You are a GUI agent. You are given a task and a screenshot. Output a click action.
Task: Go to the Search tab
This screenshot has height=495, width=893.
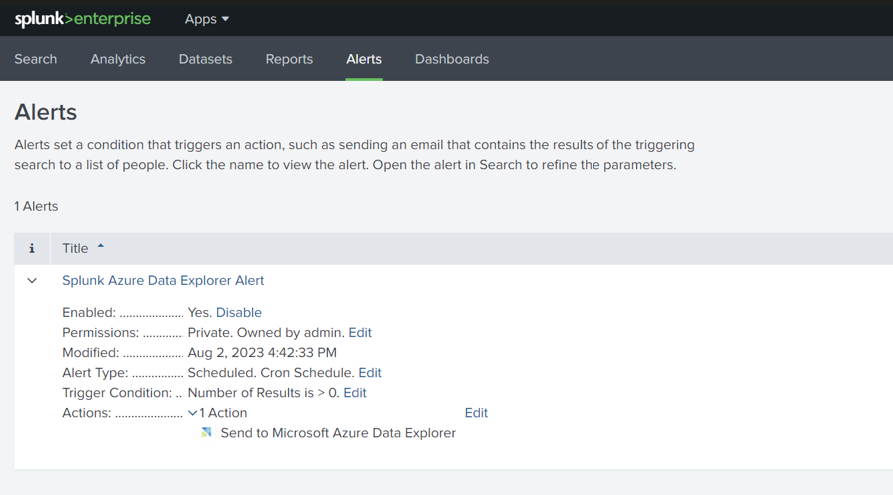36,59
